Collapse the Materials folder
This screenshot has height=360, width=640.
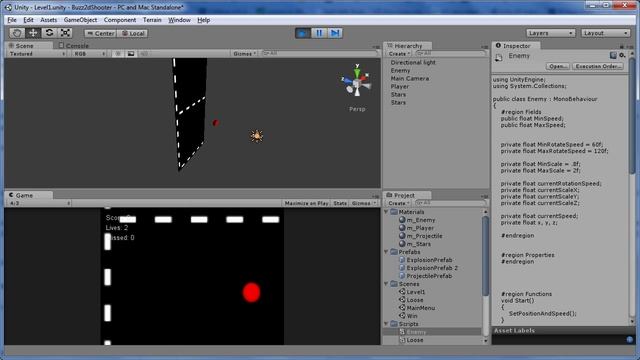click(387, 212)
